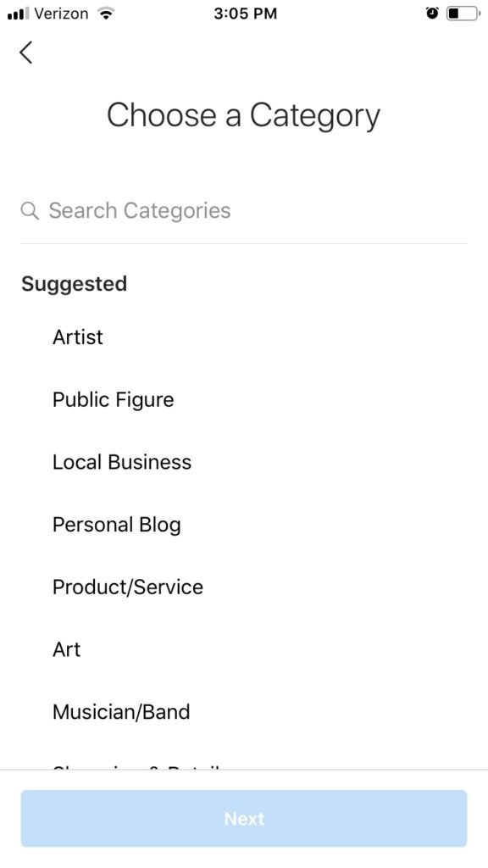Click the Verizon carrier label

[62, 14]
